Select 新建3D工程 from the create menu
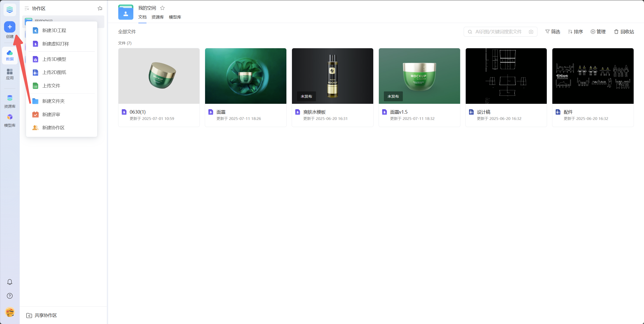 (x=54, y=31)
